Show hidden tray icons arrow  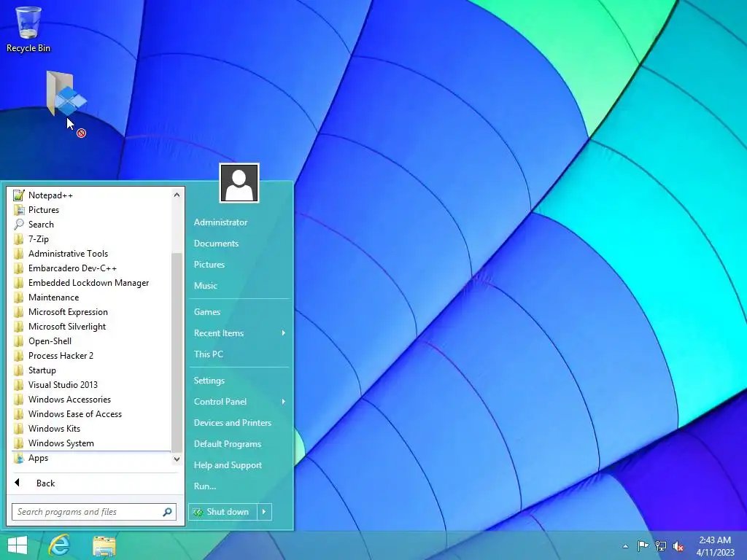coord(625,546)
